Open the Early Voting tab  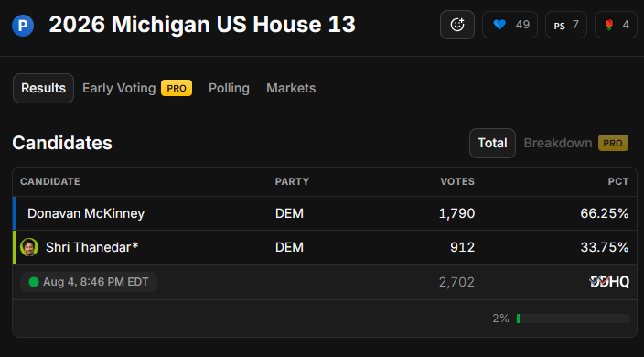pyautogui.click(x=119, y=88)
